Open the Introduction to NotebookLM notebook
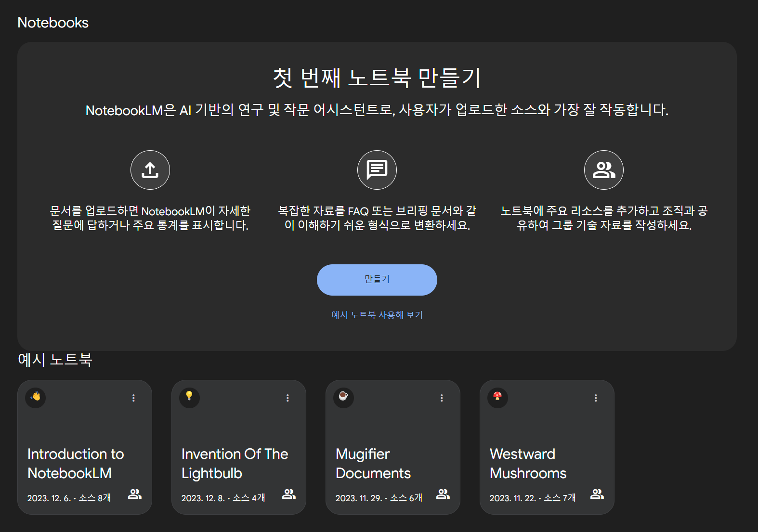The height and width of the screenshot is (532, 758). tap(85, 447)
